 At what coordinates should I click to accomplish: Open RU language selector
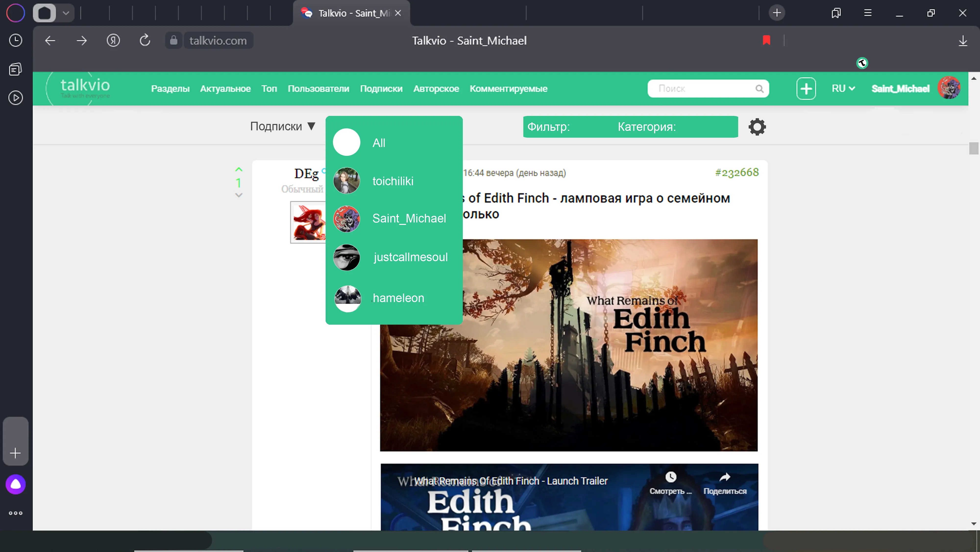844,89
